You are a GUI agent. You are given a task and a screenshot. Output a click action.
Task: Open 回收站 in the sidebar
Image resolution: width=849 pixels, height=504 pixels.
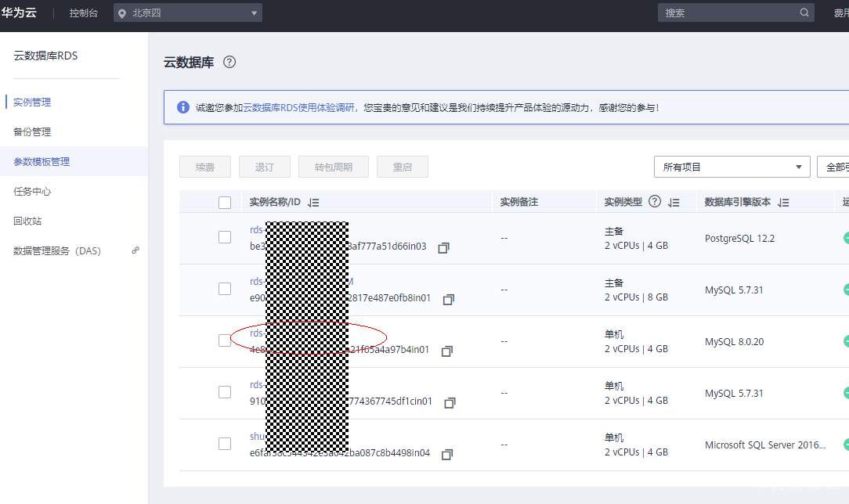point(27,221)
